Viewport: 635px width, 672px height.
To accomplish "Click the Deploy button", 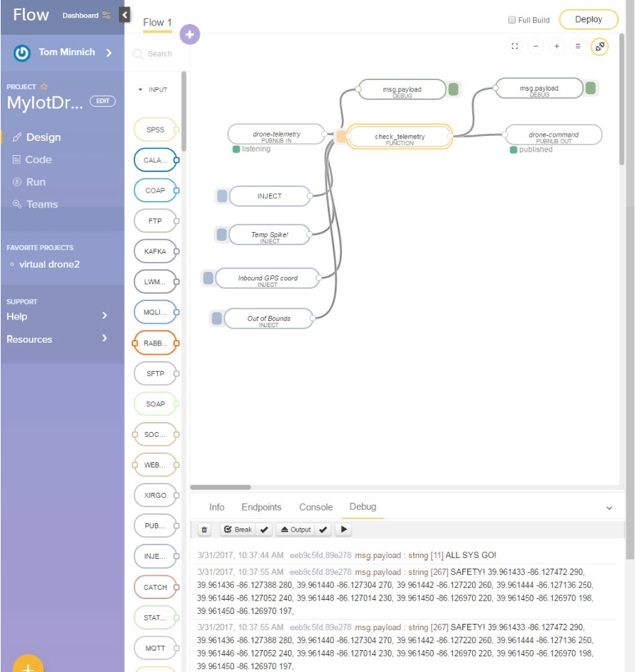I will coord(588,20).
